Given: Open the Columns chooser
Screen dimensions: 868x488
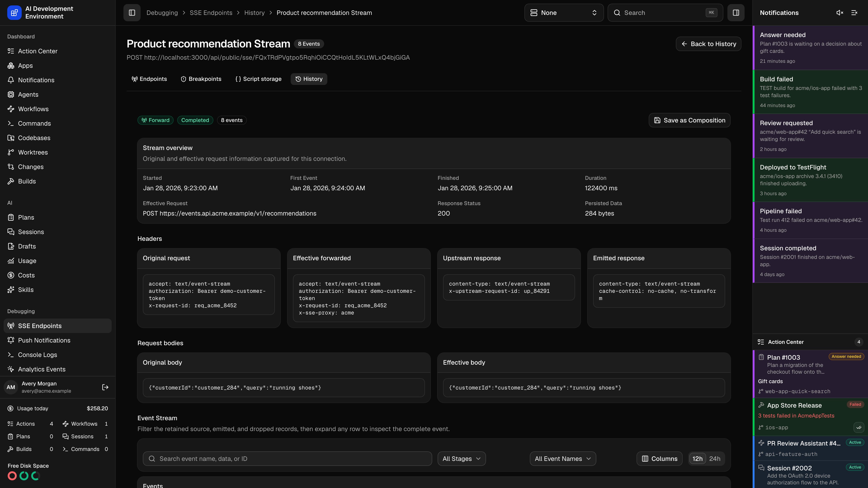Looking at the screenshot, I should tap(659, 459).
